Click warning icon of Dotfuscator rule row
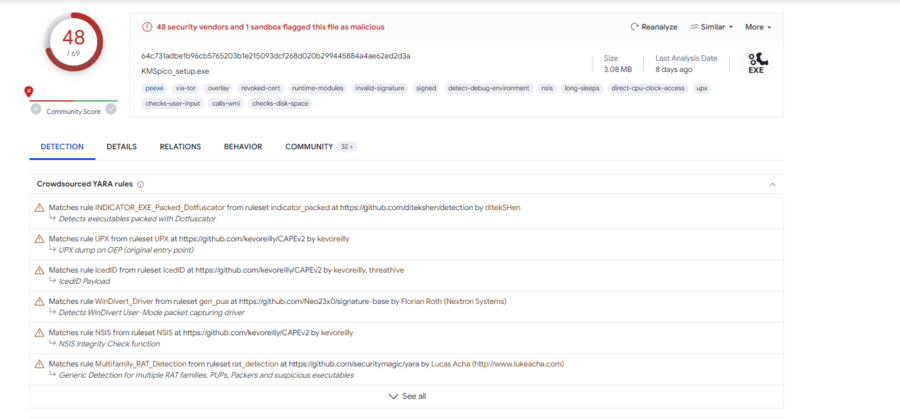The width and height of the screenshot is (900, 419). (40, 208)
